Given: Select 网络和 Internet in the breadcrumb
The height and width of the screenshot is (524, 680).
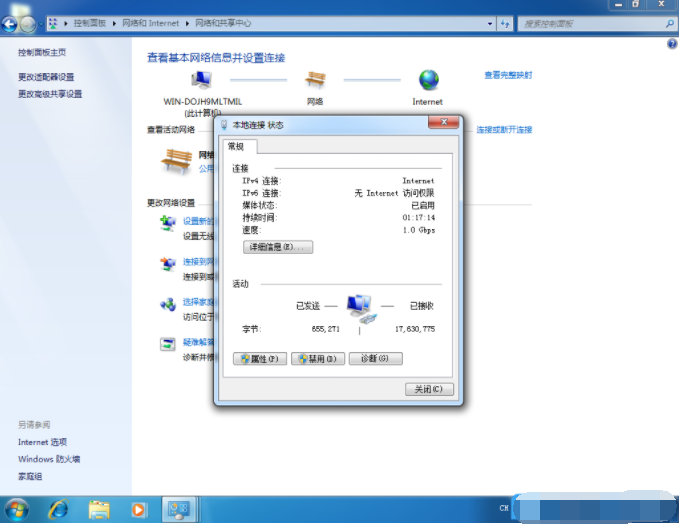Looking at the screenshot, I should [150, 23].
